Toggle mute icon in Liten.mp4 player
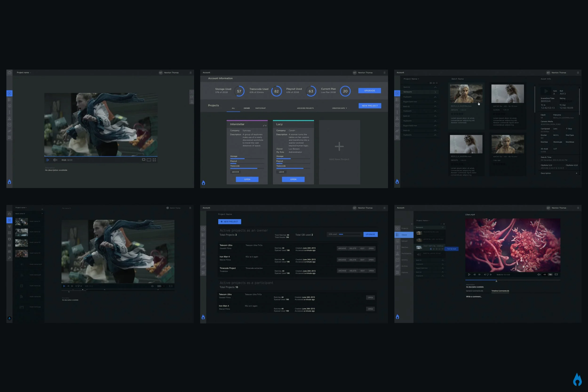This screenshot has width=588, height=392. pyautogui.click(x=539, y=274)
